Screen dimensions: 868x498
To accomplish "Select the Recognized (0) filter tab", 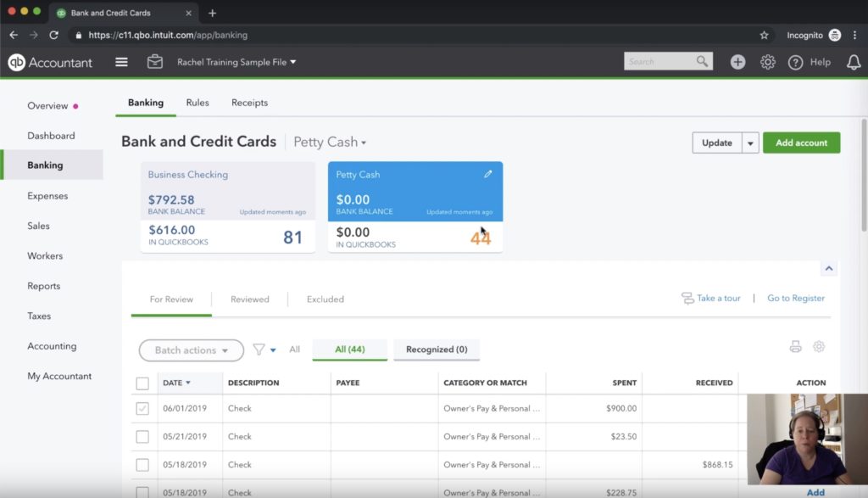I will [437, 350].
